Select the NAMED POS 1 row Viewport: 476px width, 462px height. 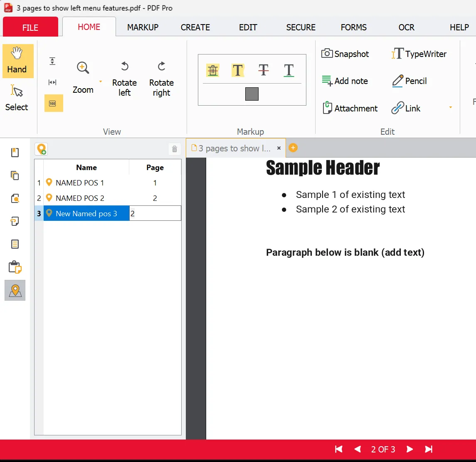[108, 183]
